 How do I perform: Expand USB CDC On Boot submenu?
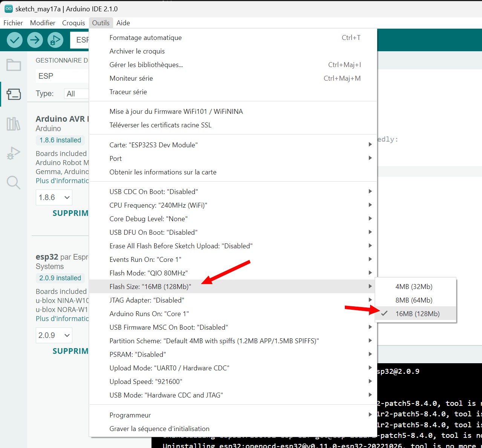(x=233, y=192)
